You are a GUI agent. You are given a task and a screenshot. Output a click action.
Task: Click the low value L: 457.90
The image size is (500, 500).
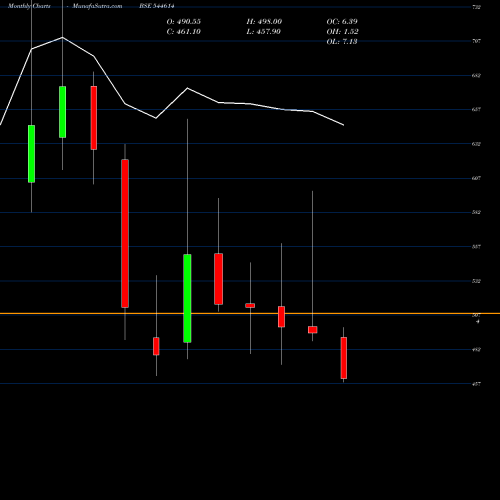264,32
